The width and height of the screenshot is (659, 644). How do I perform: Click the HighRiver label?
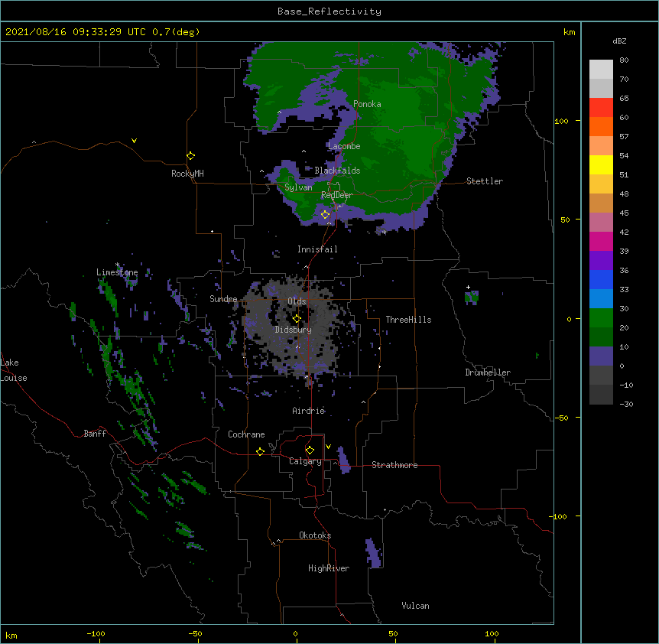pos(329,568)
